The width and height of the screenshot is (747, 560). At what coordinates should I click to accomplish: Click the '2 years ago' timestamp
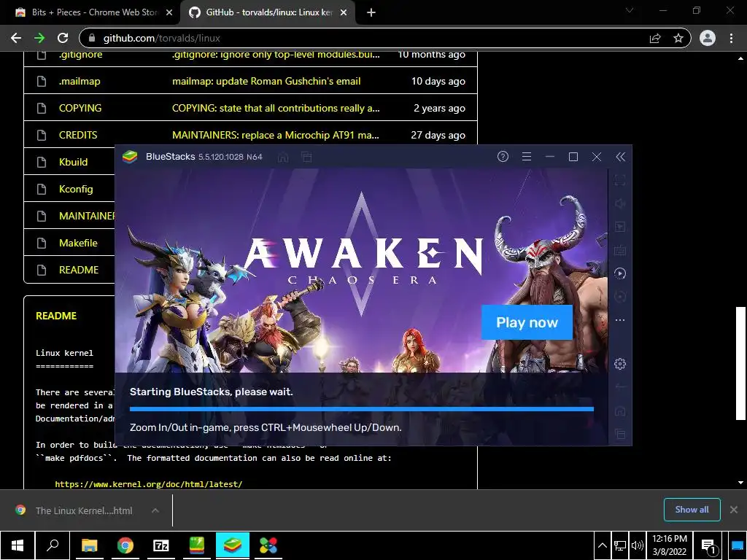pos(439,108)
